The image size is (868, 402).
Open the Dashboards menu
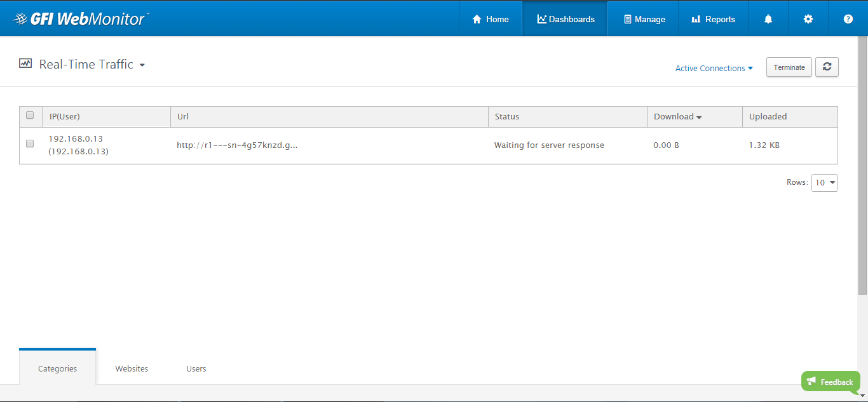coord(566,19)
